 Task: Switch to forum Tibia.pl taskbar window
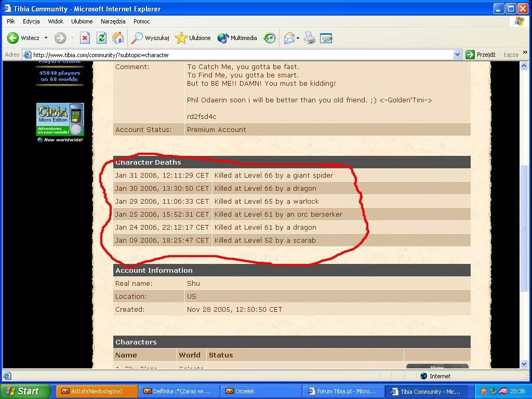pos(343,391)
